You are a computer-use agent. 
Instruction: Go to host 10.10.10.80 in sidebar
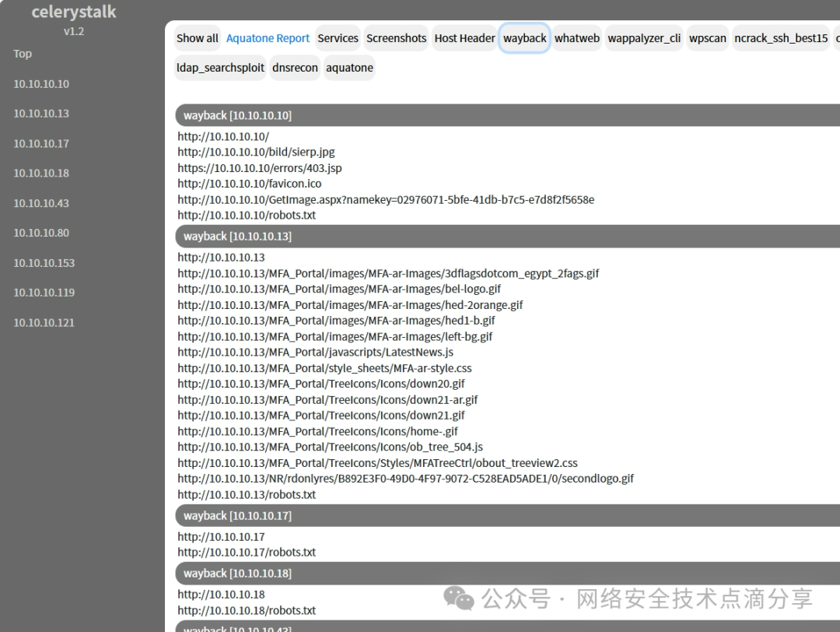click(x=41, y=232)
